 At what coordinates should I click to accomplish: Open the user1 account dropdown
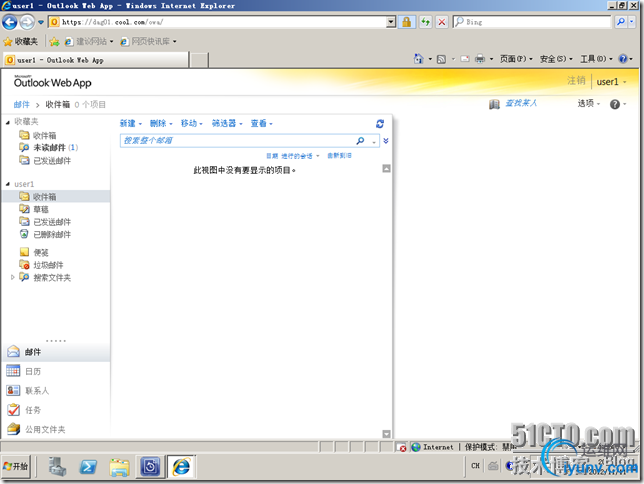(611, 82)
